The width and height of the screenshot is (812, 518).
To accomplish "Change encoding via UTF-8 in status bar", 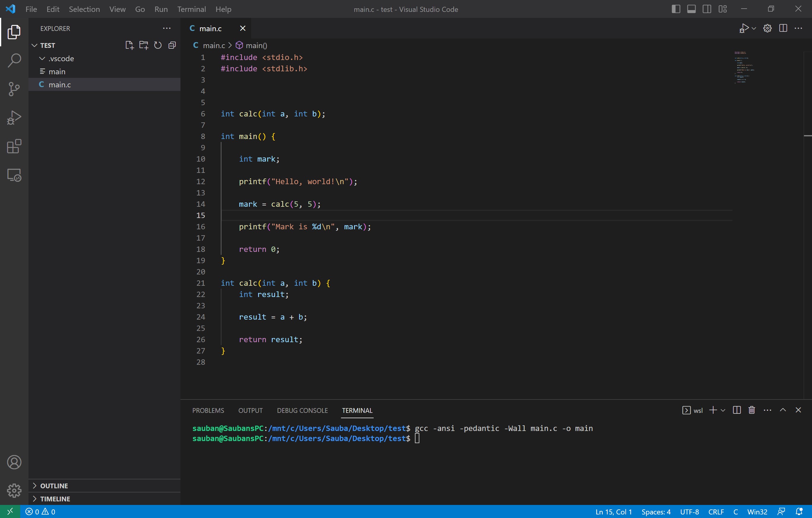I will click(689, 511).
